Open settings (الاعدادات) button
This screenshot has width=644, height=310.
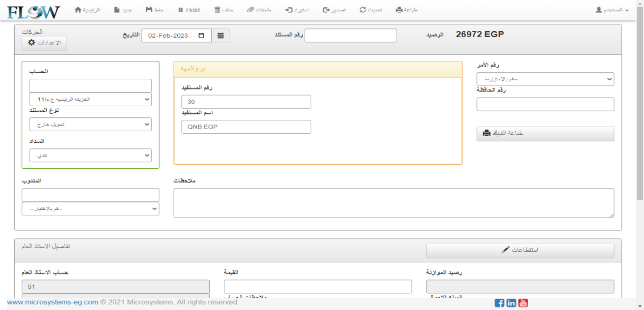click(x=44, y=43)
